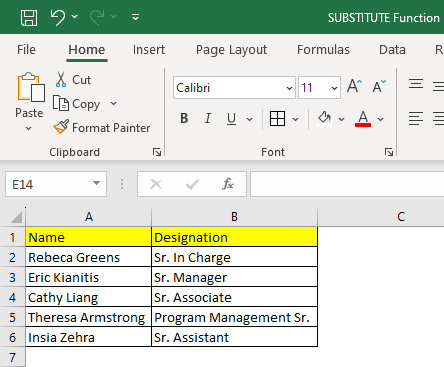The image size is (444, 367).
Task: Expand the Underline style arrow
Action: 249,119
